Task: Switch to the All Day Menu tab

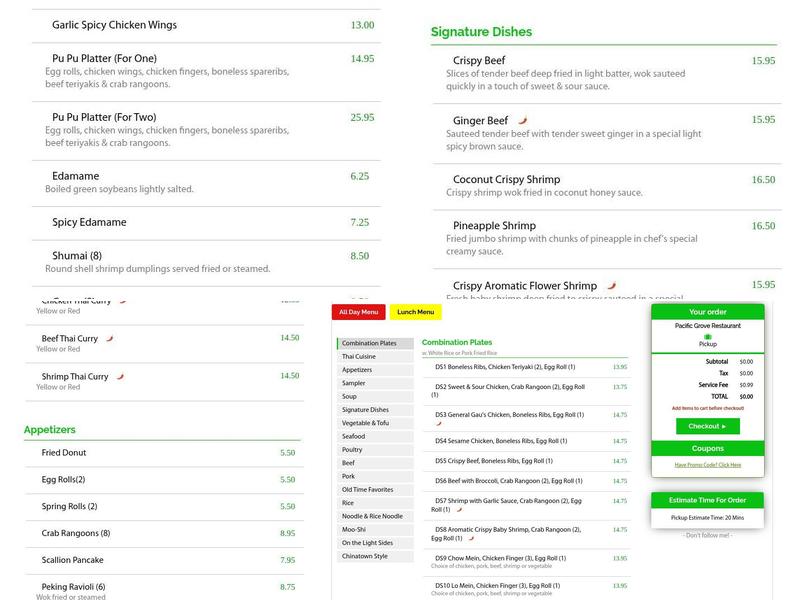Action: coord(358,312)
